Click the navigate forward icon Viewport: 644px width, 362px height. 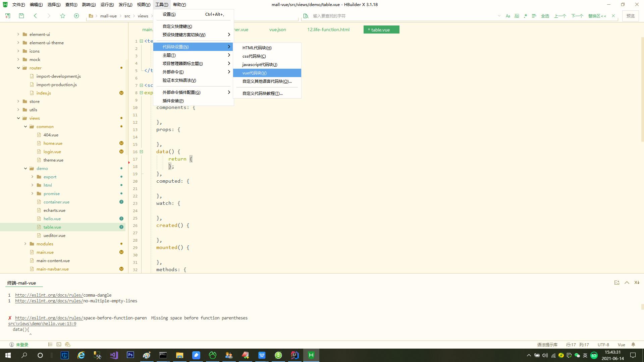[x=49, y=16]
